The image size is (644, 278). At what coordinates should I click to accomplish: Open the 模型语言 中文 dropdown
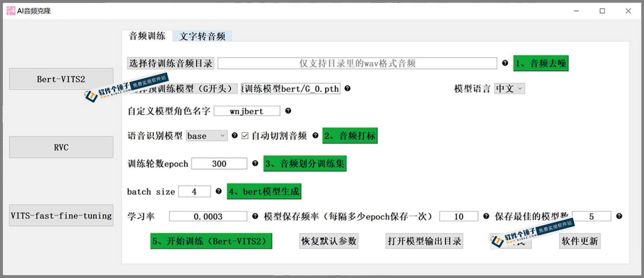(x=509, y=89)
